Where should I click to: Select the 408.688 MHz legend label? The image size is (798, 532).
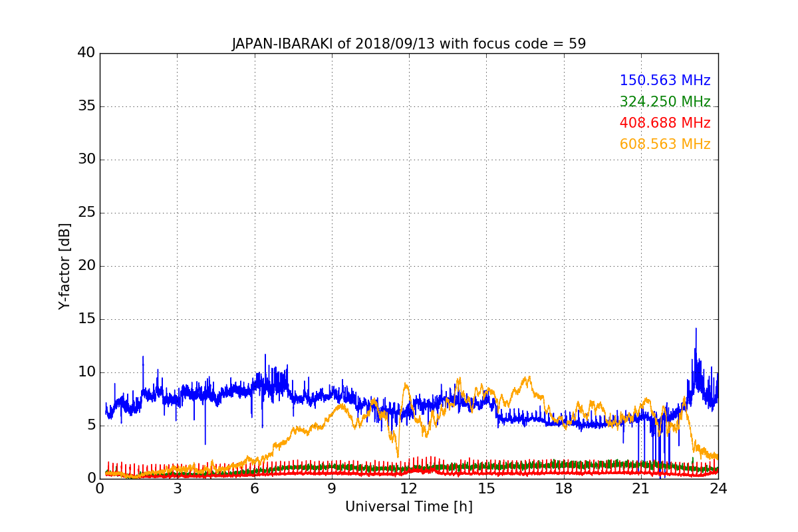click(x=665, y=123)
